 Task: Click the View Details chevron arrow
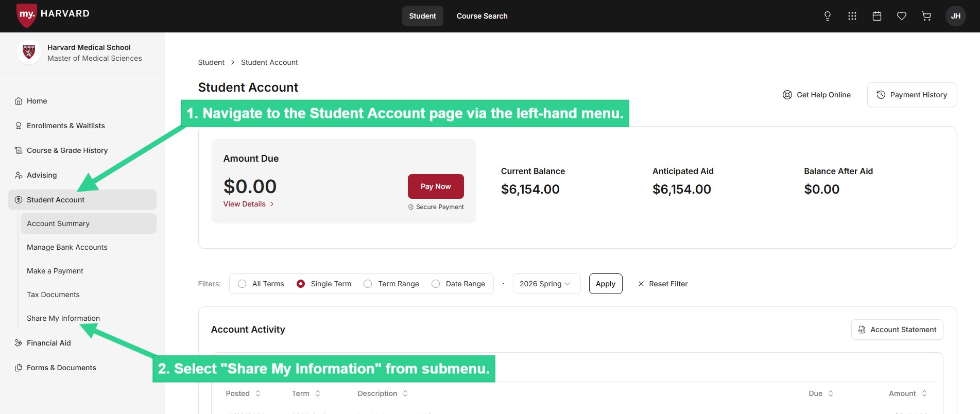tap(272, 204)
